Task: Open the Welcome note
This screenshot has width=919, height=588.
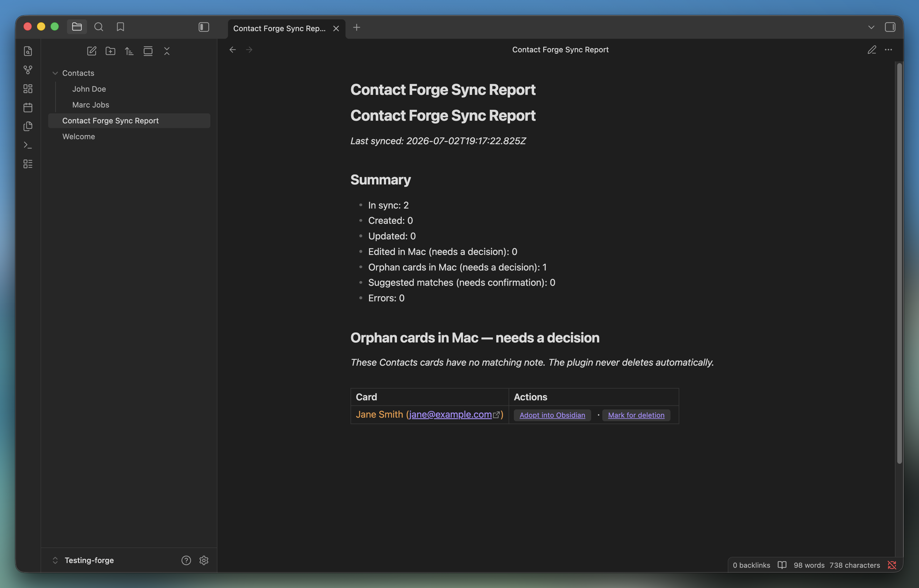Action: tap(129, 136)
